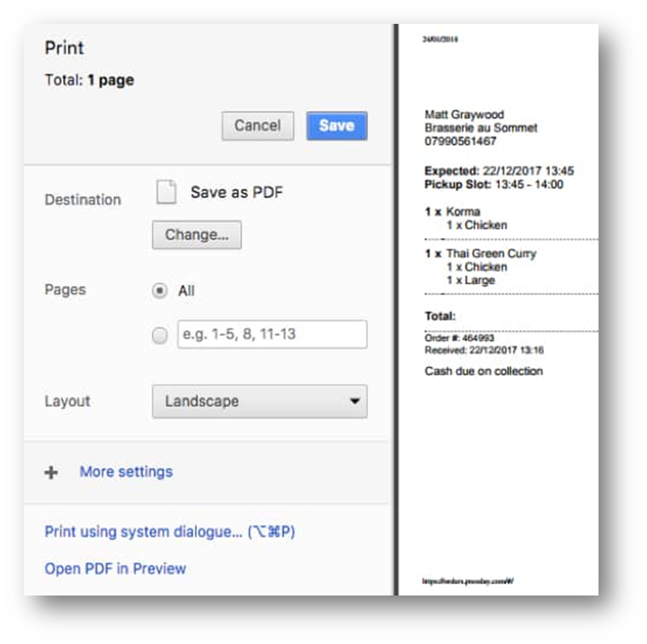647x644 pixels.
Task: Click the Cancel button
Action: point(257,125)
